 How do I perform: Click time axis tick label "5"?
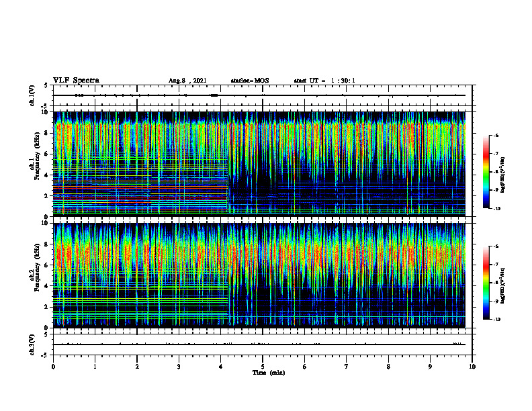pyautogui.click(x=263, y=367)
